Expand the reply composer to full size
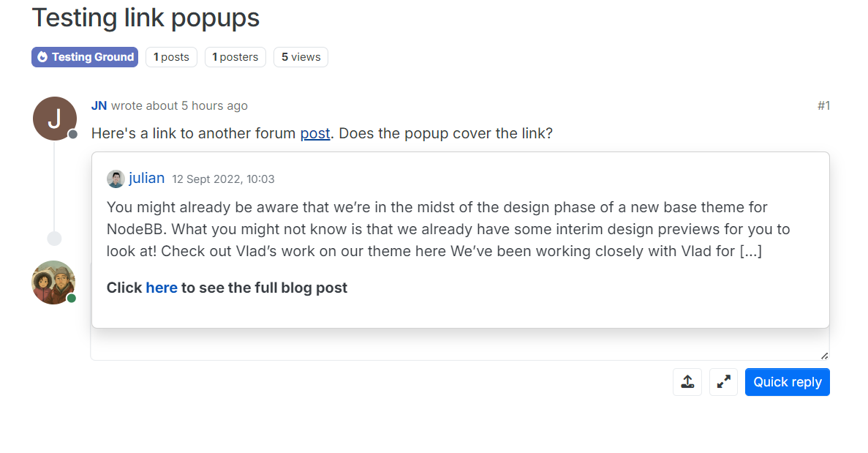Image resolution: width=868 pixels, height=453 pixels. [723, 382]
